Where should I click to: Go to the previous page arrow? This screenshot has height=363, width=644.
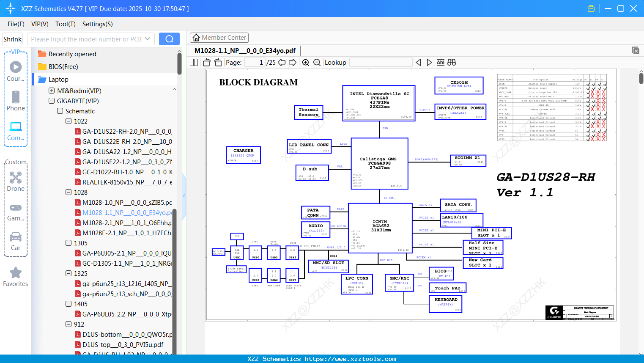click(282, 62)
